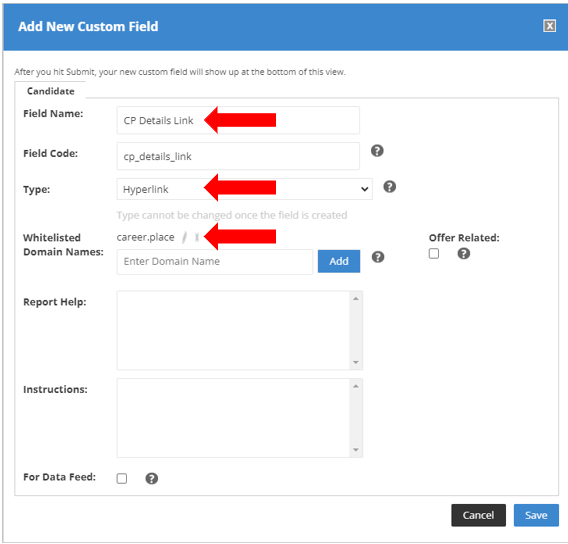568x544 pixels.
Task: Enable the Offer Related checkbox
Action: [434, 254]
